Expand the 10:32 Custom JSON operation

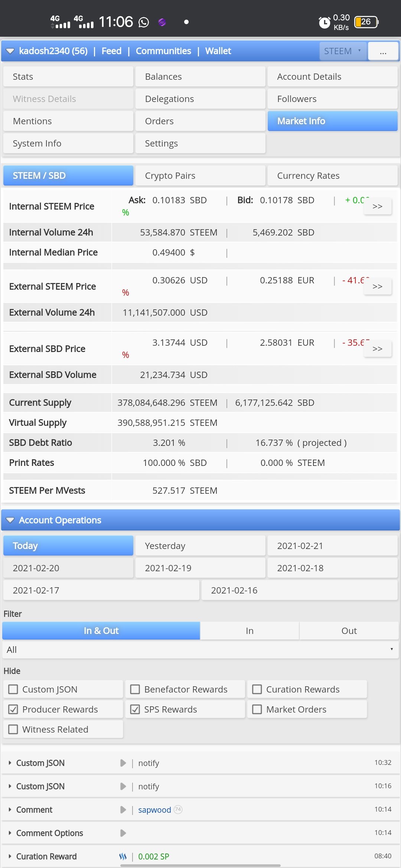10,763
